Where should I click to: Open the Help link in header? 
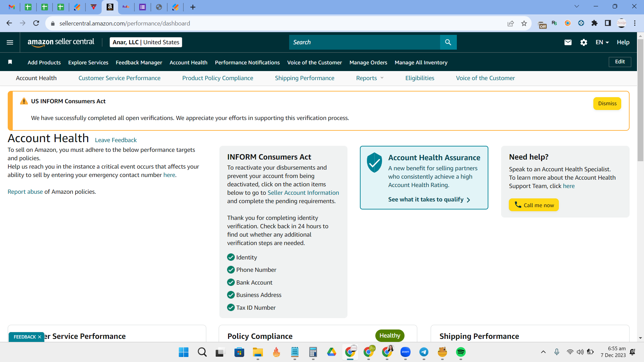(x=623, y=42)
